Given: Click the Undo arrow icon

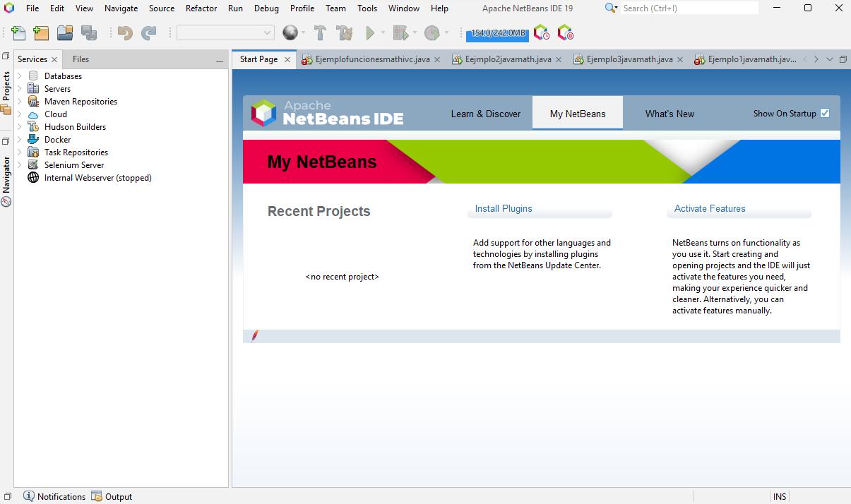Looking at the screenshot, I should pos(125,32).
